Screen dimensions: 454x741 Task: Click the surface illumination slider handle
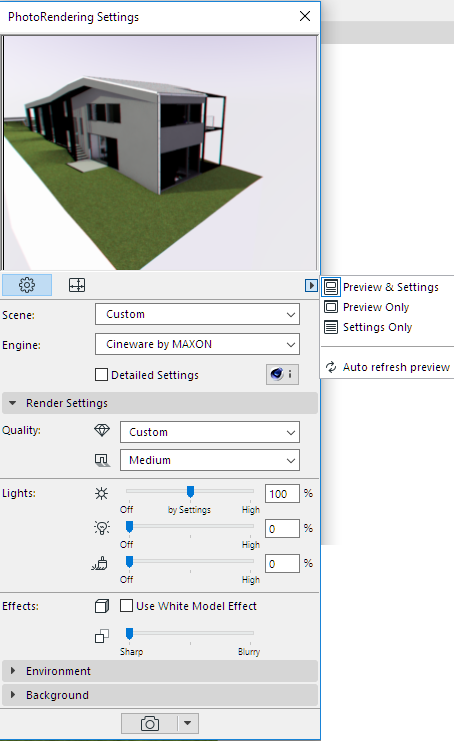(x=129, y=561)
